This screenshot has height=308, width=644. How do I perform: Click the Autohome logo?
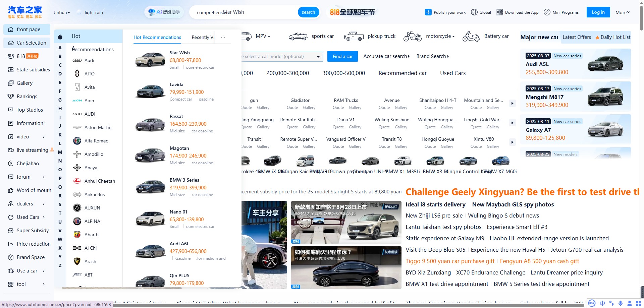pos(25,12)
